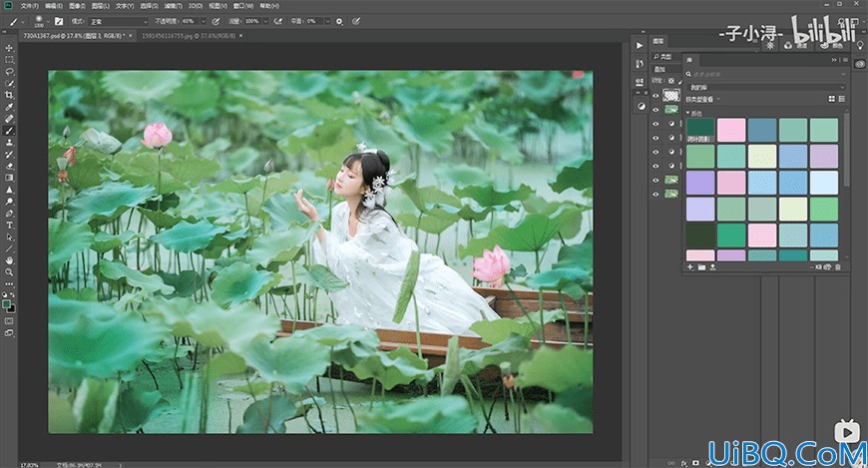Screen dimensions: 868x468
Task: Select the Eraser tool
Action: click(9, 167)
